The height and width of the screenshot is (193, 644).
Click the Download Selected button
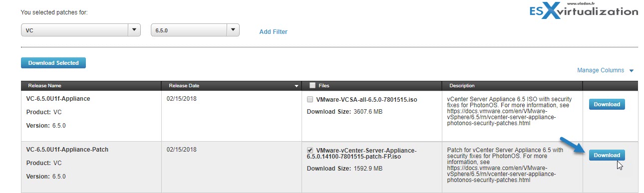tap(53, 63)
